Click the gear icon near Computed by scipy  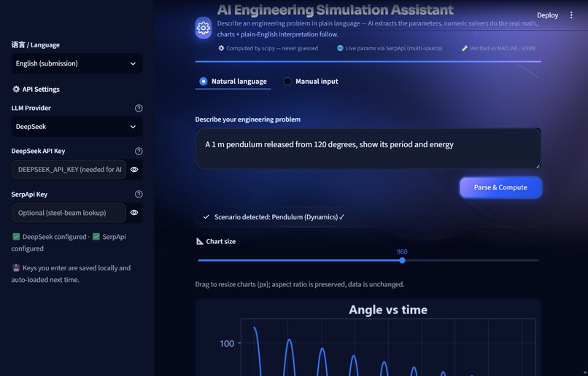click(x=221, y=48)
